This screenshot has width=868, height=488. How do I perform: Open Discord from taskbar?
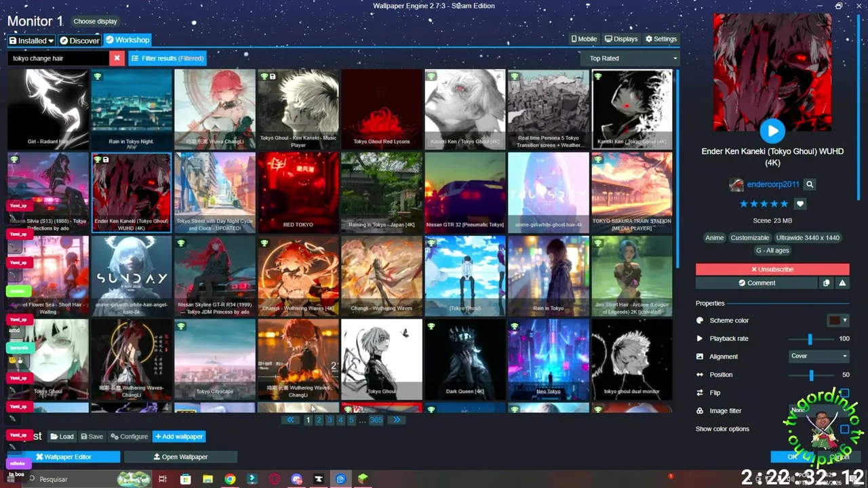296,479
